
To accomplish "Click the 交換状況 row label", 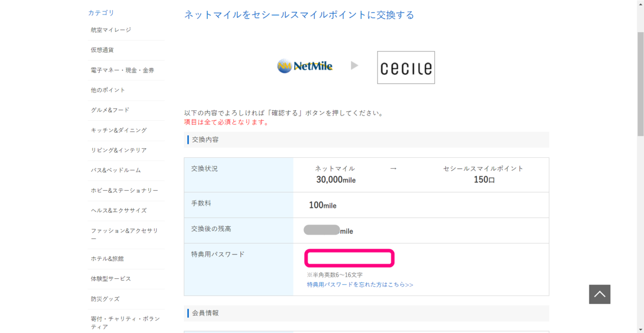I will point(204,169).
